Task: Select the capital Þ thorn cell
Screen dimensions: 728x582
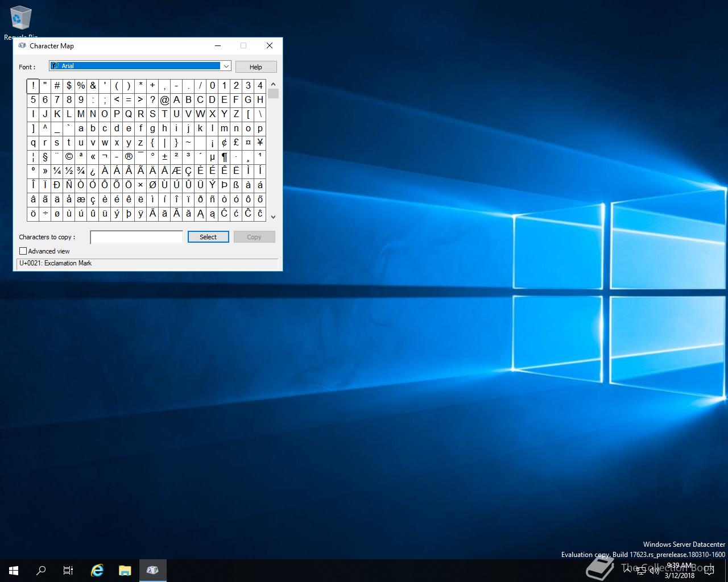Action: coord(224,185)
